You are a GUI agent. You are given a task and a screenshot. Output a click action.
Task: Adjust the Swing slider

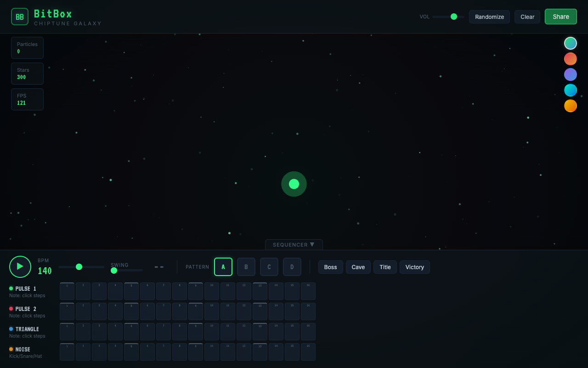click(x=127, y=270)
